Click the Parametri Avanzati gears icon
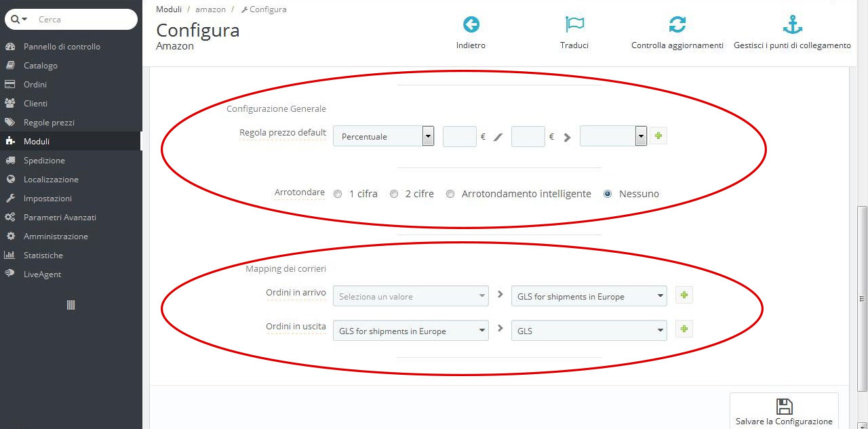This screenshot has width=868, height=429. click(x=10, y=218)
